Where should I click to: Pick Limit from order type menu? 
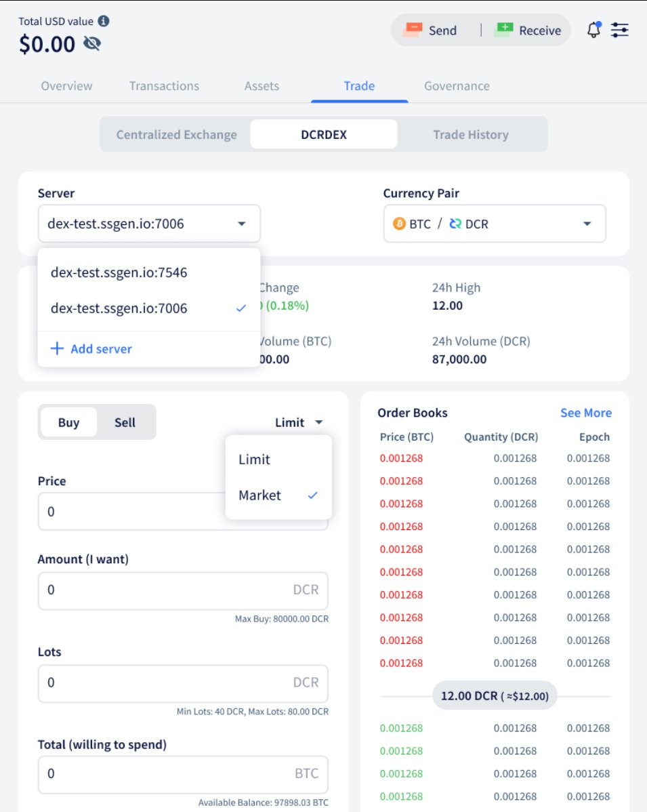pyautogui.click(x=278, y=460)
